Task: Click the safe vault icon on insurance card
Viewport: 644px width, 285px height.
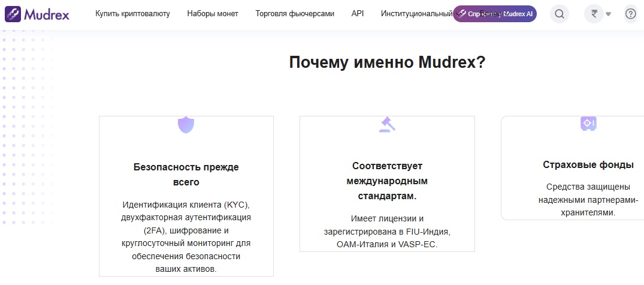Action: pyautogui.click(x=588, y=124)
